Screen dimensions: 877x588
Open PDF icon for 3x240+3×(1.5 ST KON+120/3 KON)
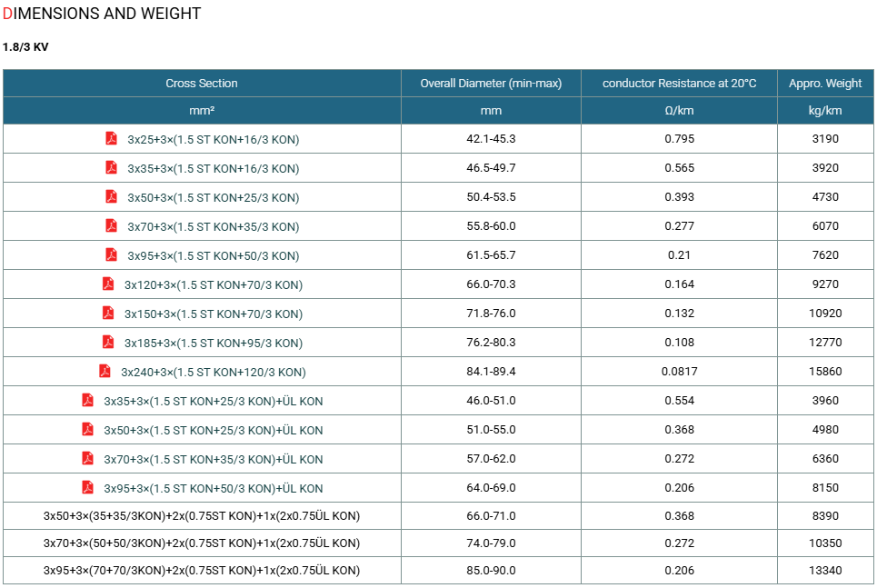coord(105,371)
